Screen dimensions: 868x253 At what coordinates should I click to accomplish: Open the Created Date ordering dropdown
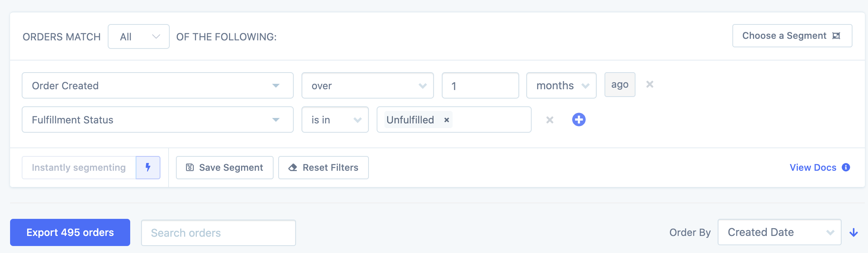779,232
